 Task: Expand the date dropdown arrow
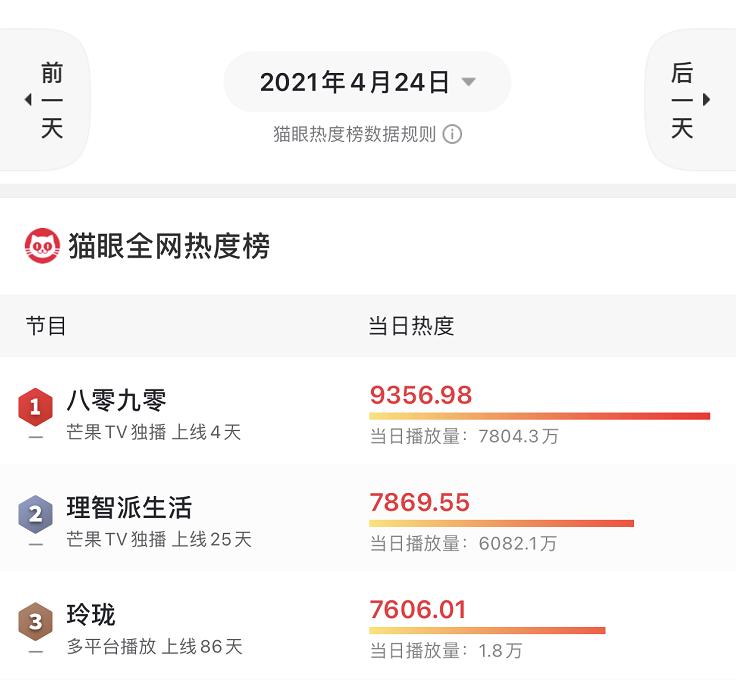point(468,83)
